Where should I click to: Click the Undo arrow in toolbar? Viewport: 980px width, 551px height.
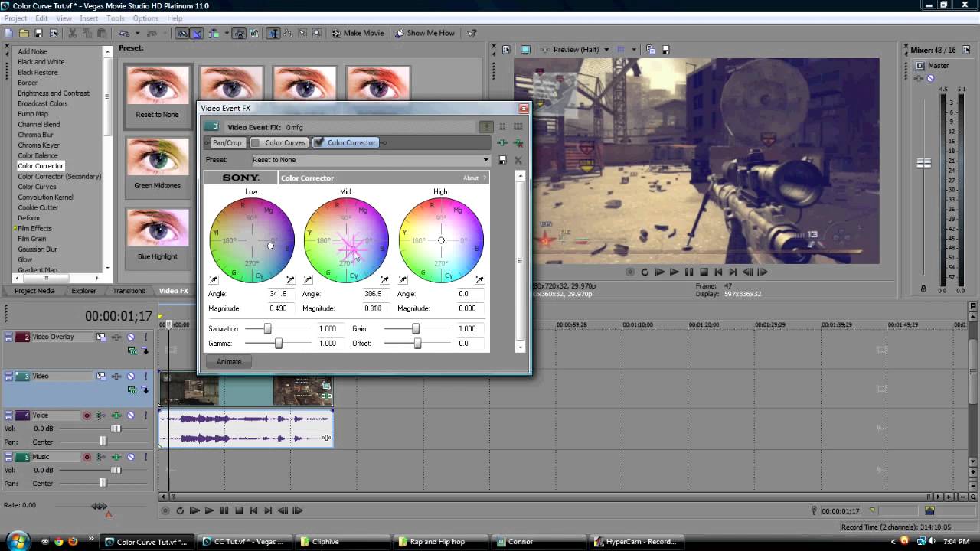click(126, 33)
